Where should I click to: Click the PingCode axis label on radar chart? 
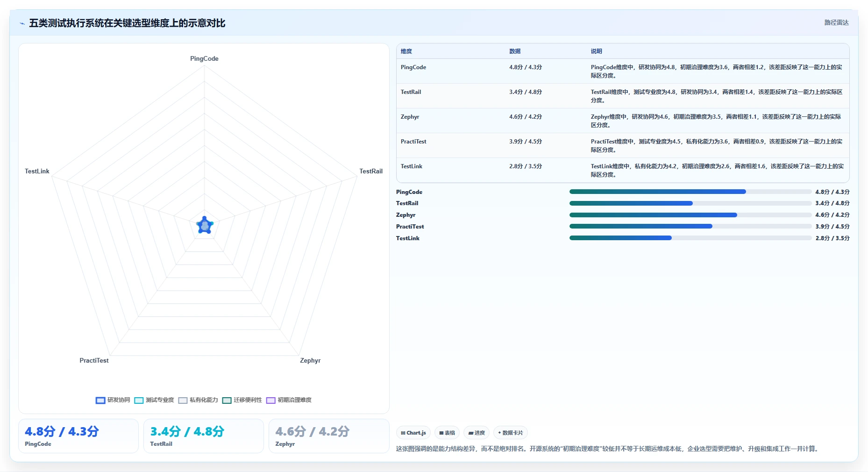204,58
